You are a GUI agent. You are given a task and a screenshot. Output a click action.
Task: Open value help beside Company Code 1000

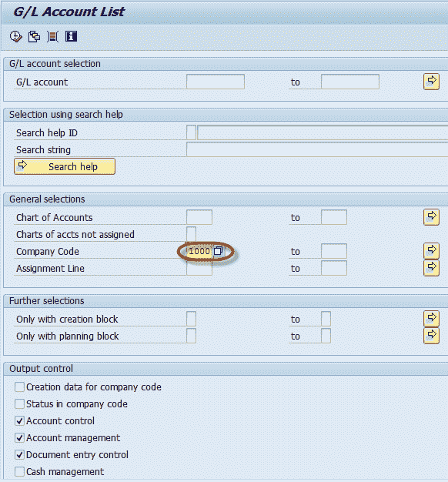[218, 251]
